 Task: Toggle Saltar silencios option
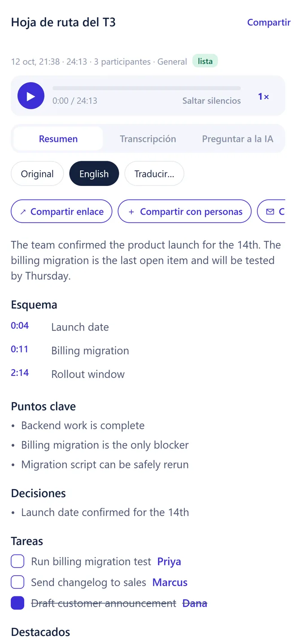click(211, 101)
